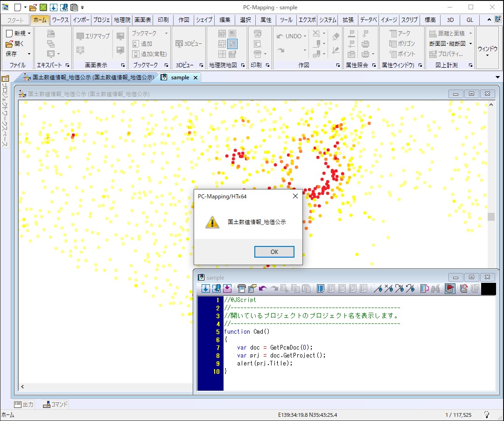The height and width of the screenshot is (421, 504).
Task: Click the map window scroll-up arrow
Action: coord(491,105)
